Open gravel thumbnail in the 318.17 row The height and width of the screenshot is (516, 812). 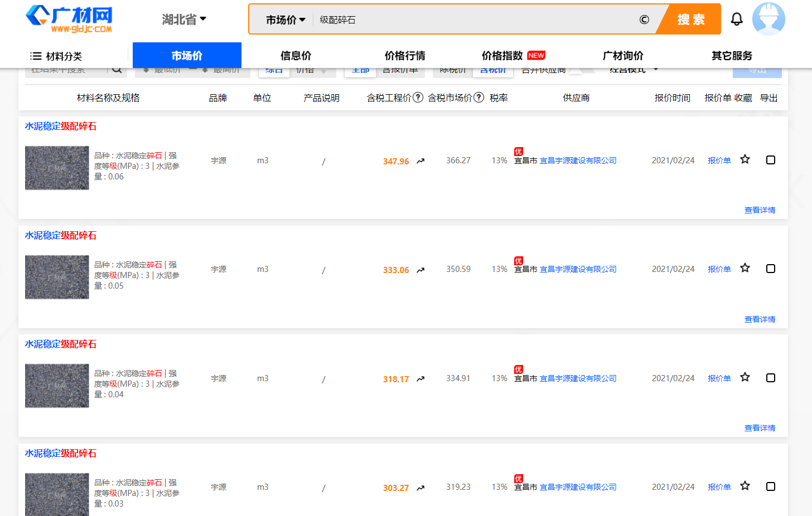[57, 386]
